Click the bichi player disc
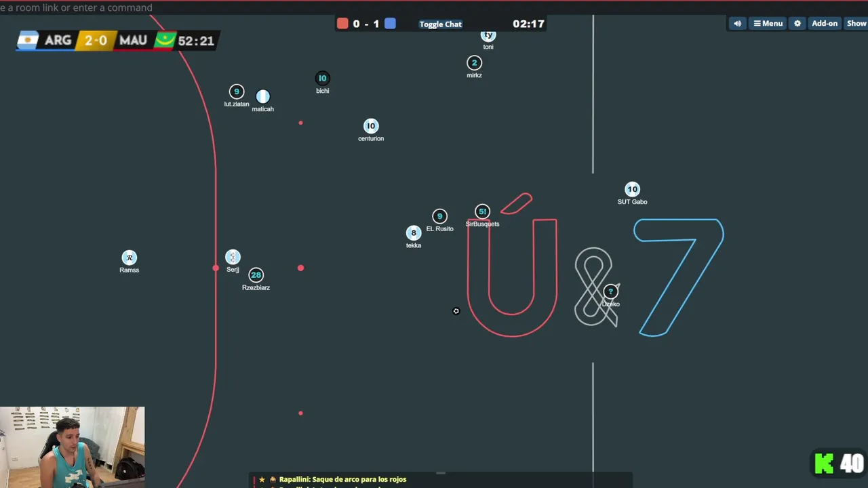Screen dimensions: 868x488 [x=322, y=78]
